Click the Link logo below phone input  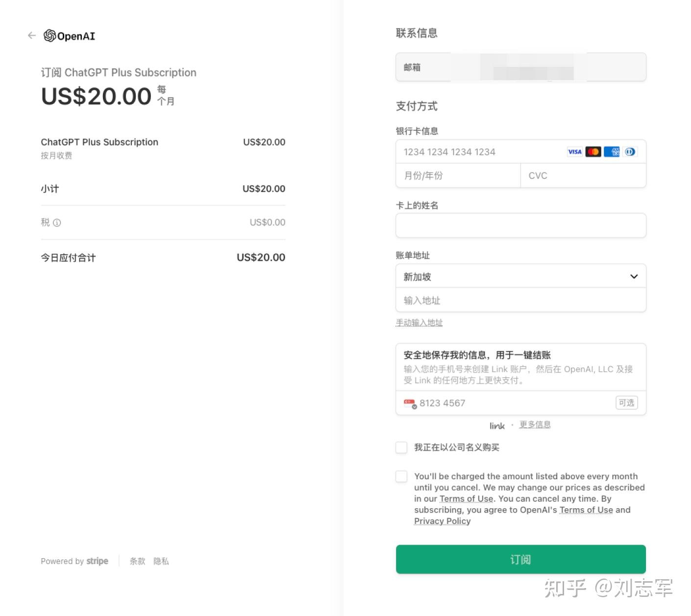(496, 425)
